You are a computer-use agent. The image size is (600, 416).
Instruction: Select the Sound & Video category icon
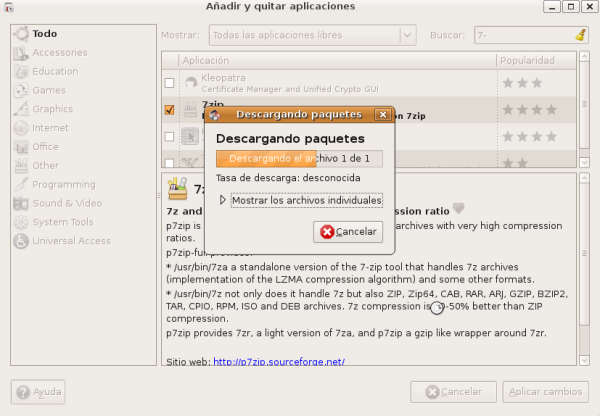coord(20,203)
